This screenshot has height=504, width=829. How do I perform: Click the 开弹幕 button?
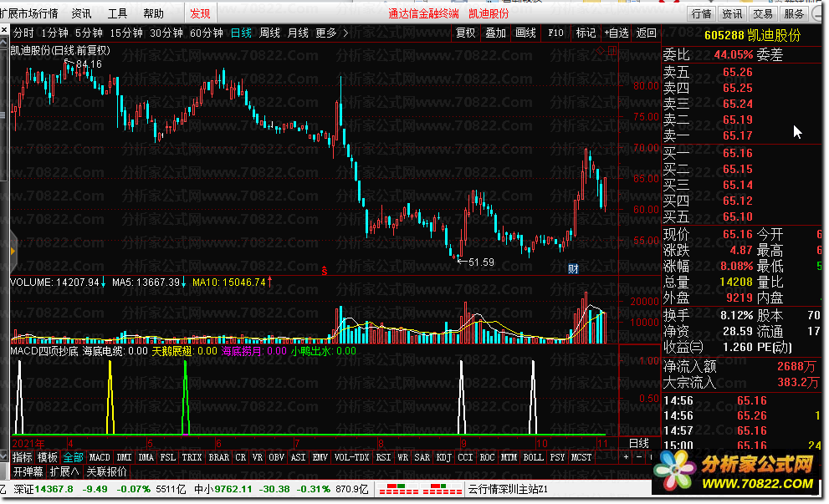coord(28,471)
